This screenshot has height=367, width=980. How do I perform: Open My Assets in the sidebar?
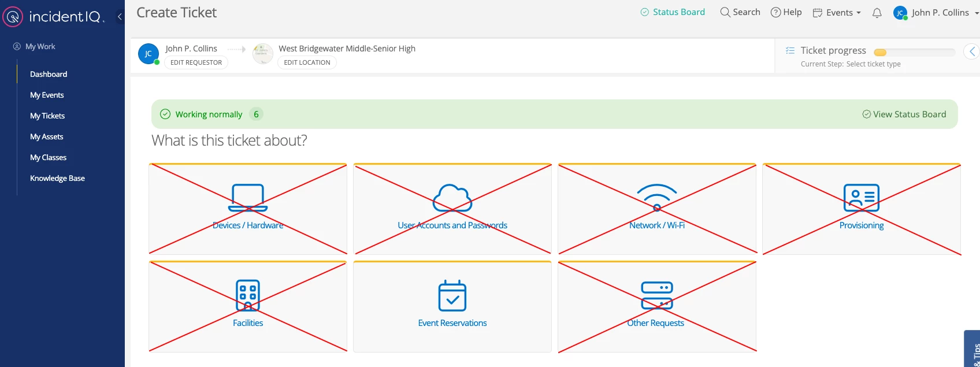coord(47,136)
